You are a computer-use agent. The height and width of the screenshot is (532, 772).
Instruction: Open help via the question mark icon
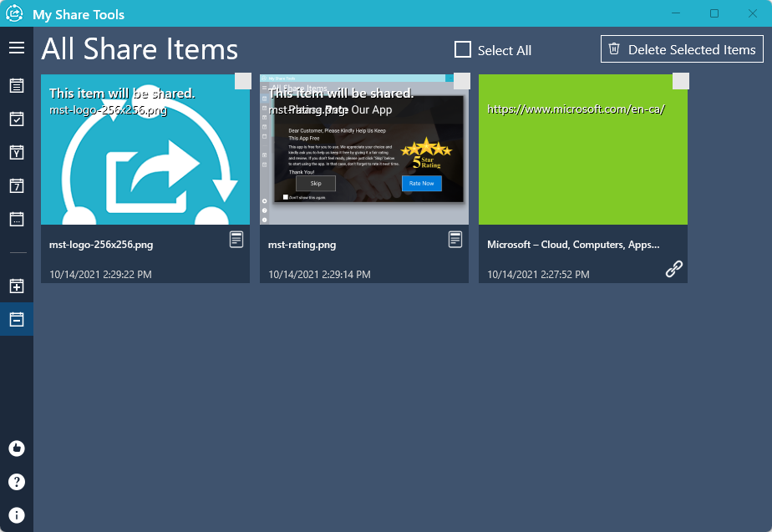coord(17,482)
